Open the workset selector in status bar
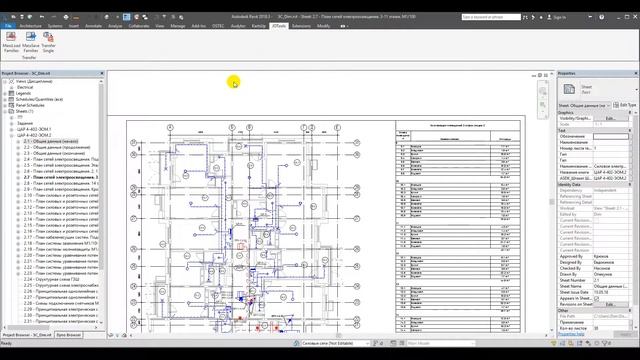640x360 pixels. [335, 343]
